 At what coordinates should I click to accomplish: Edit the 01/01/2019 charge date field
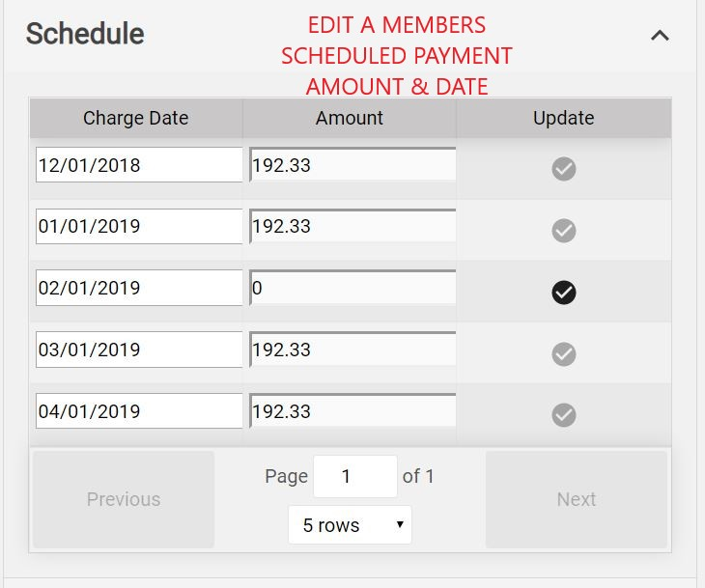coord(138,226)
